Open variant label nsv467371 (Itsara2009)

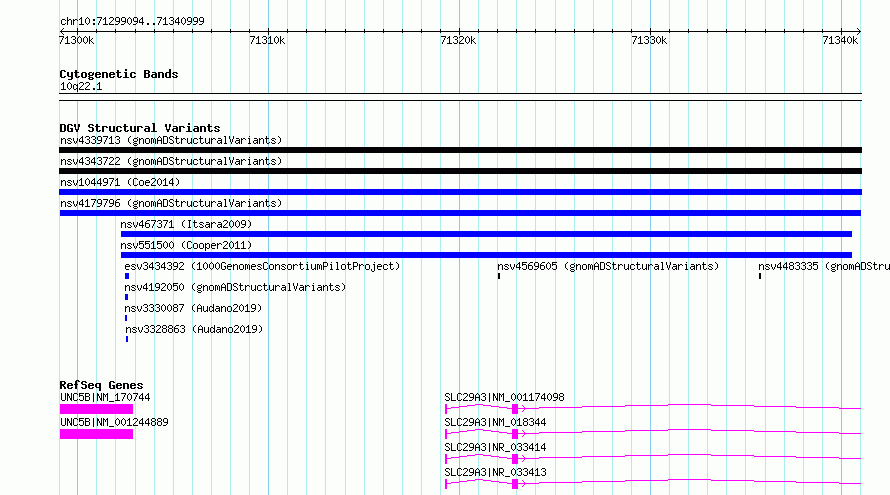186,224
